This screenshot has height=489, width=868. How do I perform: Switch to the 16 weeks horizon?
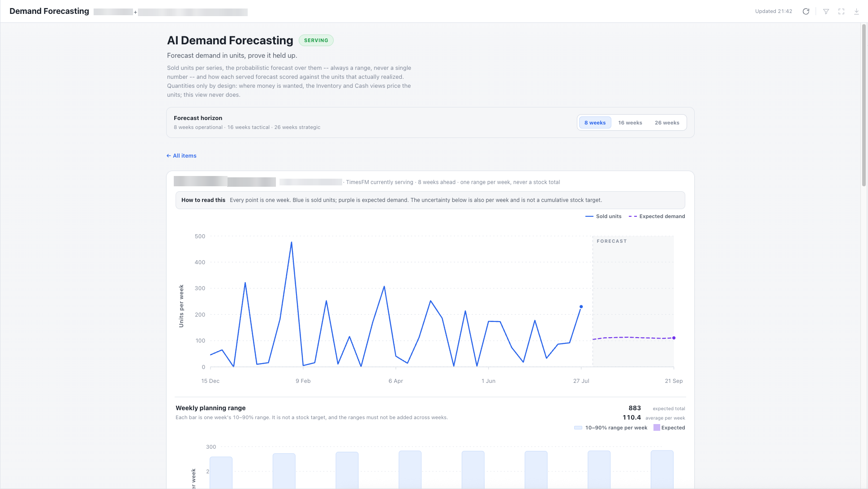point(630,123)
